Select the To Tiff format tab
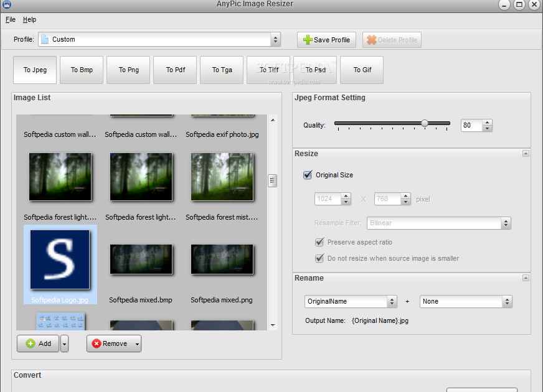 (269, 70)
